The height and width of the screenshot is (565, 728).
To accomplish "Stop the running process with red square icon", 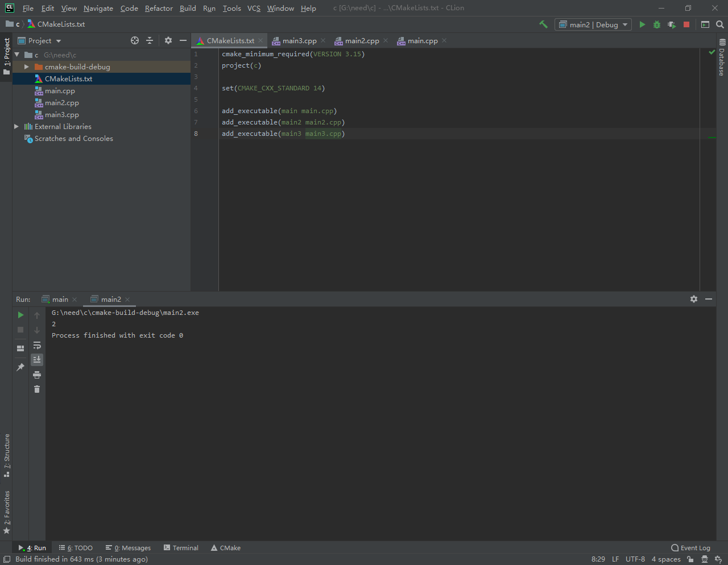I will 687,24.
